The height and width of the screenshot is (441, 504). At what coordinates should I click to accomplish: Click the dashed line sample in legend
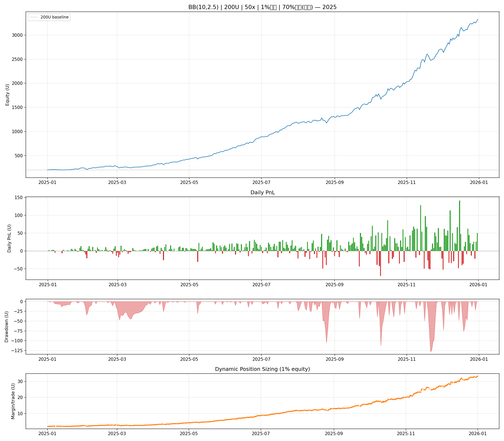pyautogui.click(x=33, y=17)
